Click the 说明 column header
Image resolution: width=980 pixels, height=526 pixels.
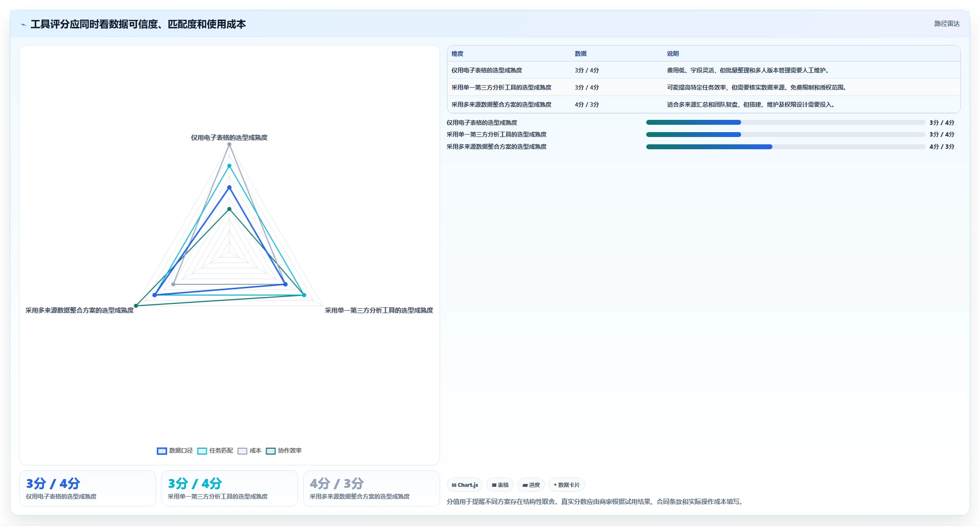[x=673, y=54]
